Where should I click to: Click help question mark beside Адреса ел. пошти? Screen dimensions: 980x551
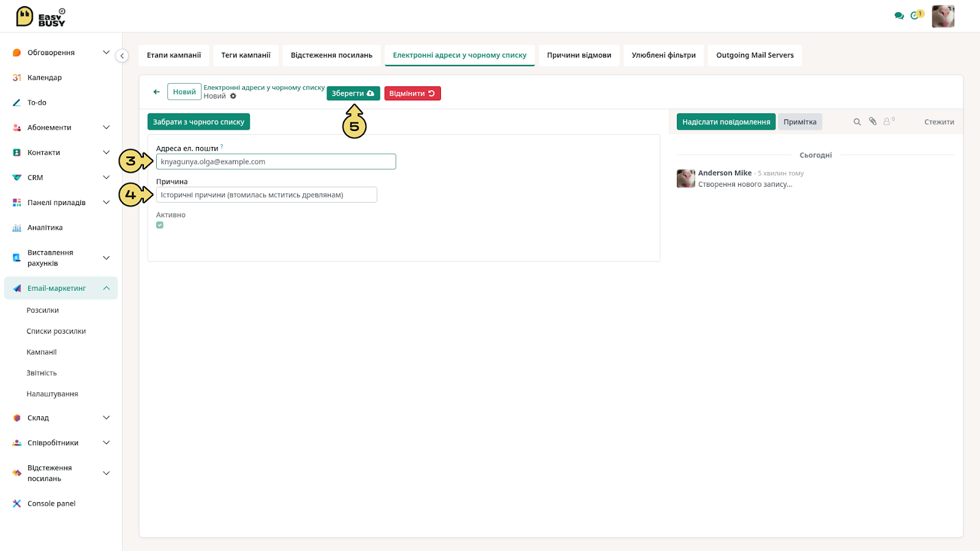click(x=222, y=146)
